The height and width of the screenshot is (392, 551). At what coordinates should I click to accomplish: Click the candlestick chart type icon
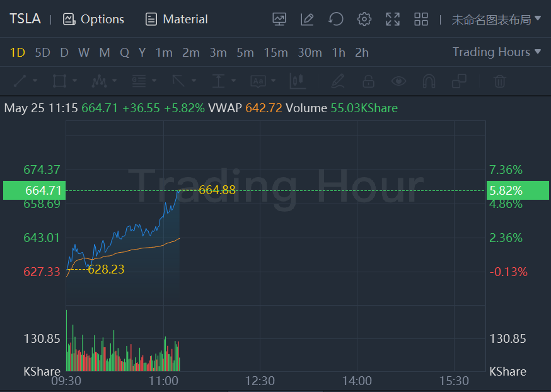(x=298, y=81)
